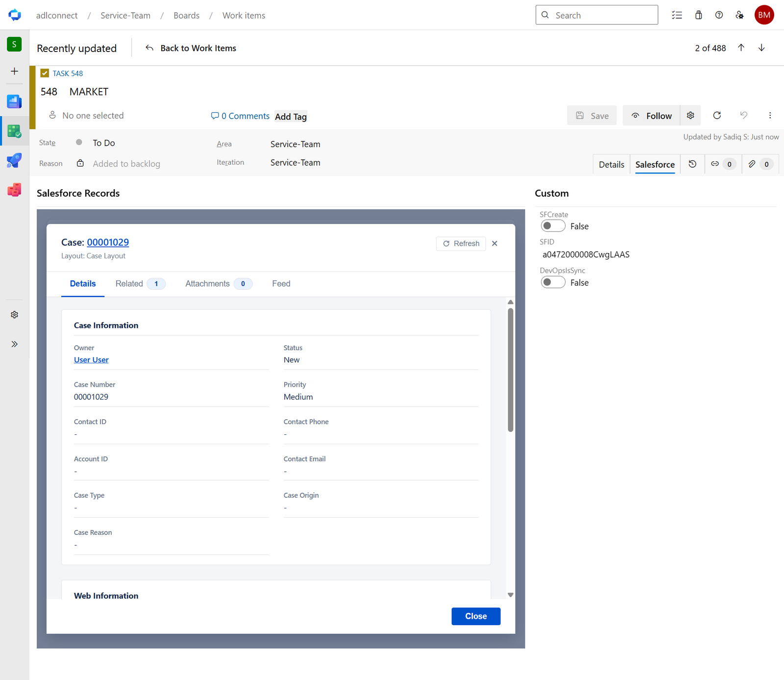Go to next work item with down arrow
This screenshot has height=680, width=784.
[761, 48]
